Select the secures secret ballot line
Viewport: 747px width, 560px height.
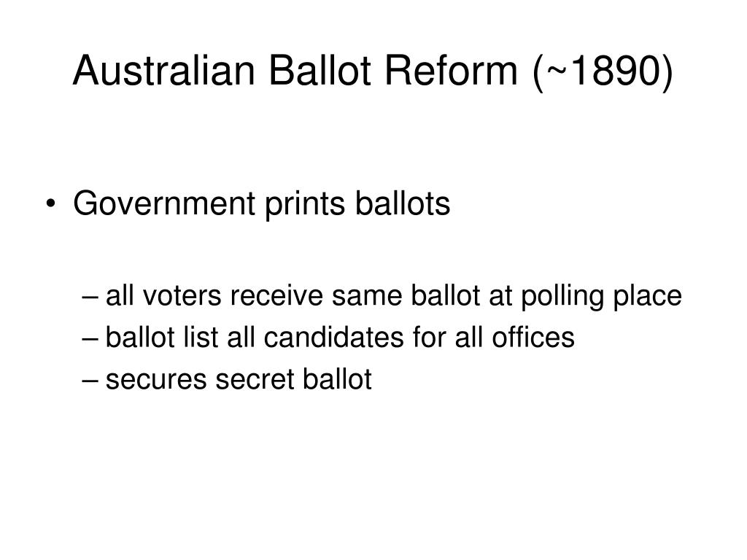tap(239, 379)
